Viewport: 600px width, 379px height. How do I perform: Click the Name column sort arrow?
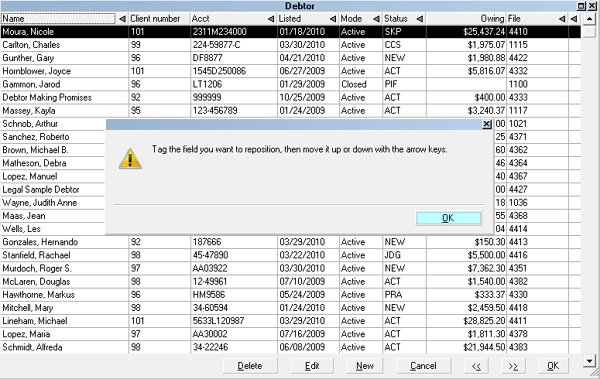[122, 19]
